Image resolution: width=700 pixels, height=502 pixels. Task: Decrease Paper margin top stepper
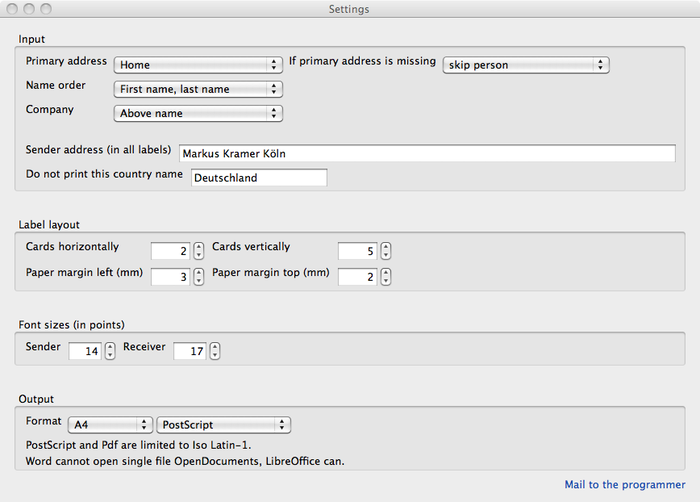[386, 281]
